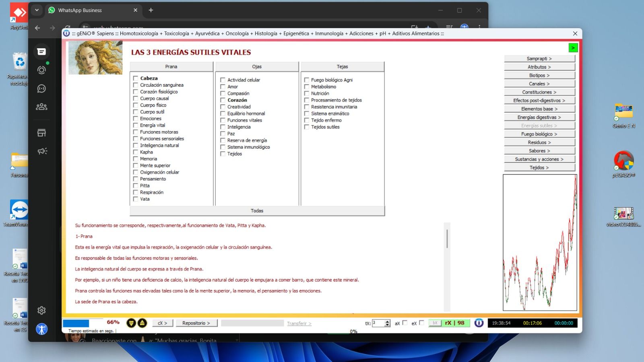644x362 pixels.
Task: Select the Ojas column header
Action: point(257,67)
